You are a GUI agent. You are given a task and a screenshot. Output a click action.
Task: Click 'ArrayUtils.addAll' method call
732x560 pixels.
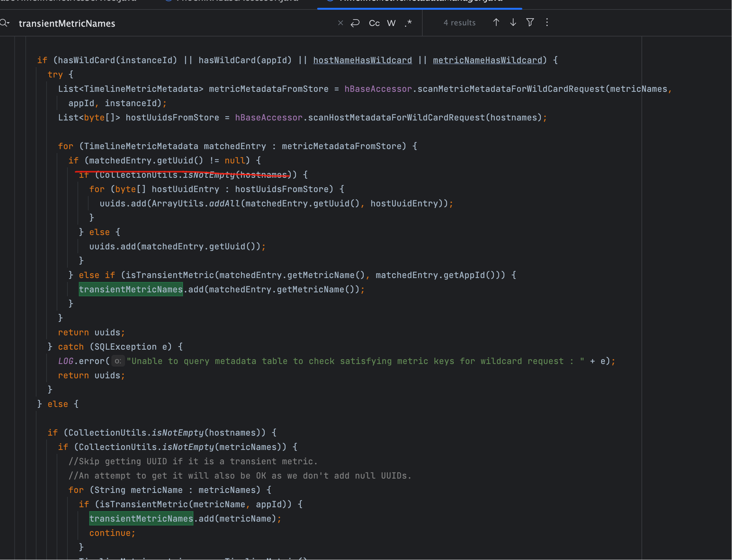196,204
